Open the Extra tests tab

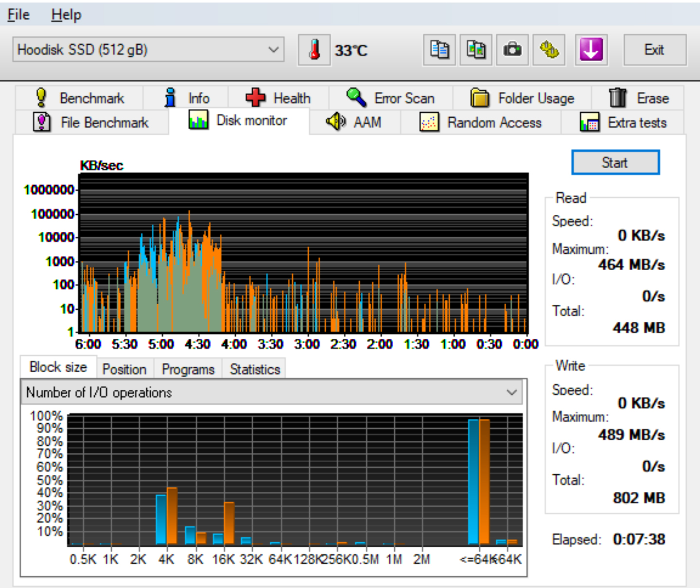[x=623, y=122]
